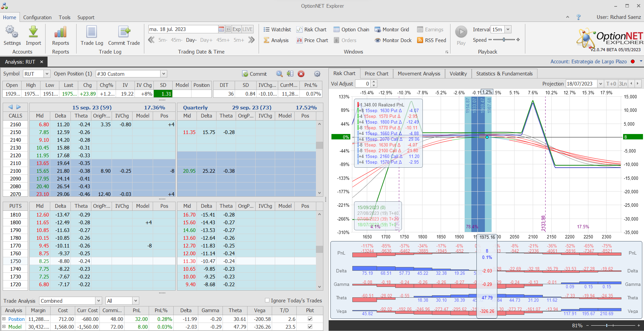Viewport: 644px width, 331px height.
Task: Click the Commit Trade icon
Action: [x=124, y=32]
